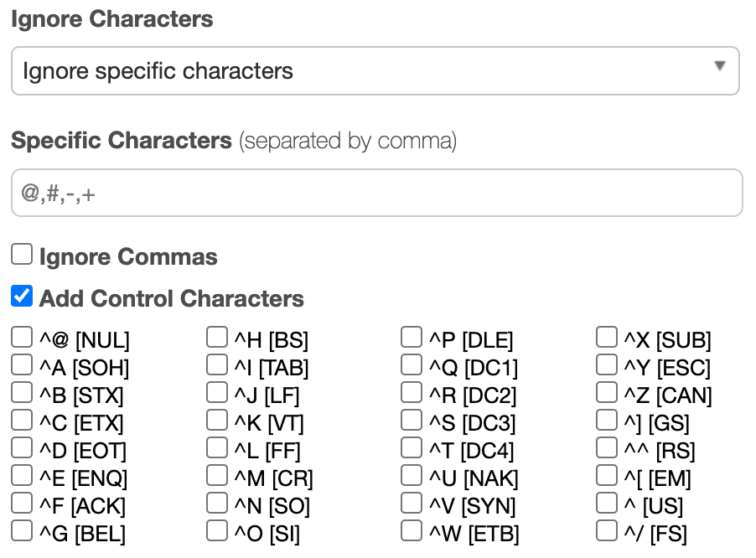Toggle the ^G [BEL] checkbox
Viewport: 756px width, 558px height.
[22, 531]
